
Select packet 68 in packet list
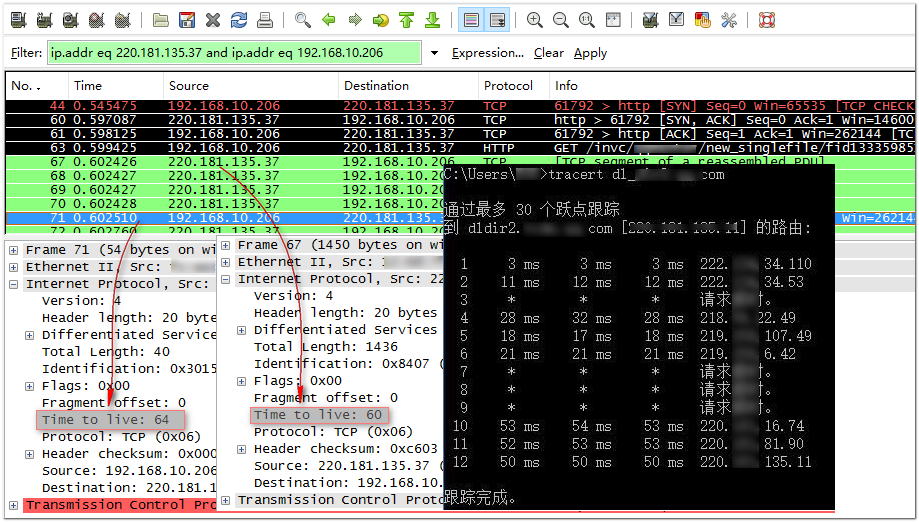coord(224,176)
